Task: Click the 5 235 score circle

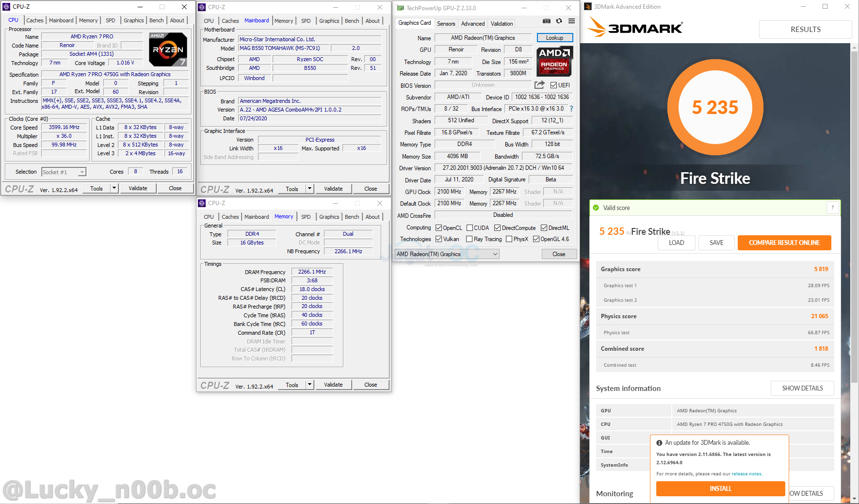Action: tap(715, 107)
